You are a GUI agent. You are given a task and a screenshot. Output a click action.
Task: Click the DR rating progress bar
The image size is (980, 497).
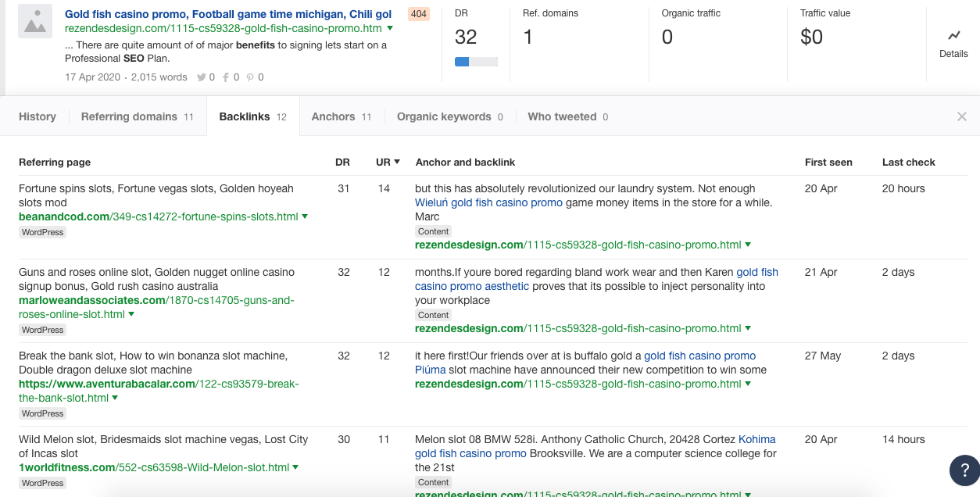pyautogui.click(x=476, y=62)
